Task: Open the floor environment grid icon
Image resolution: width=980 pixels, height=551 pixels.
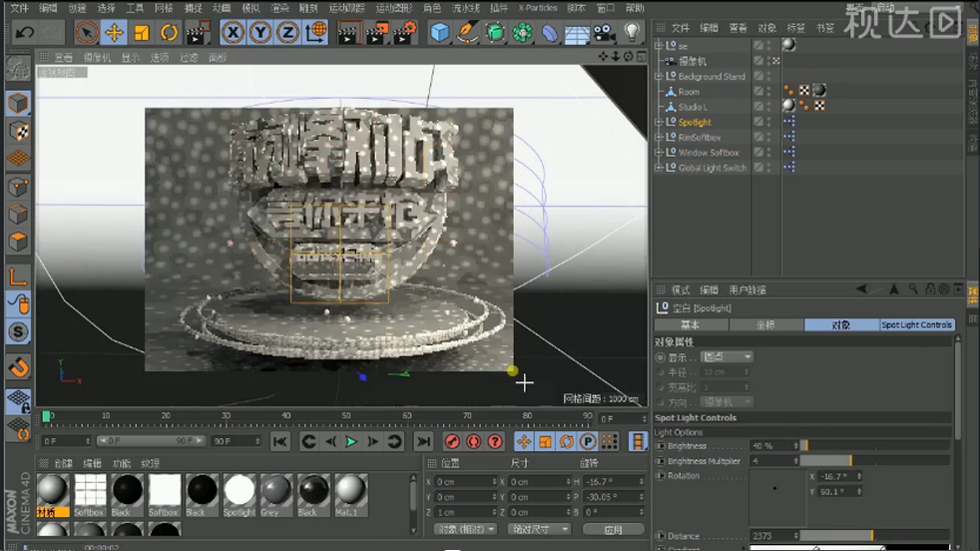Action: (577, 32)
